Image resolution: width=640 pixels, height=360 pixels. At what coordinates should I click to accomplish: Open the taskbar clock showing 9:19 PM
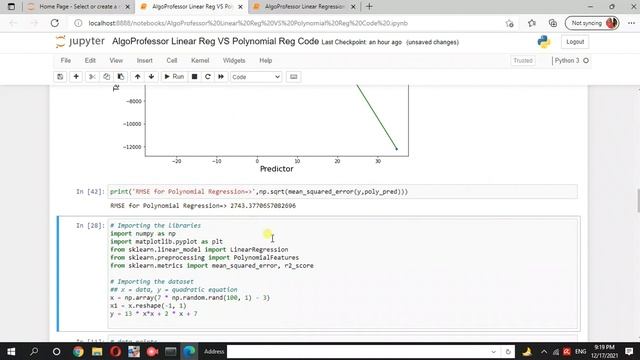pos(605,351)
